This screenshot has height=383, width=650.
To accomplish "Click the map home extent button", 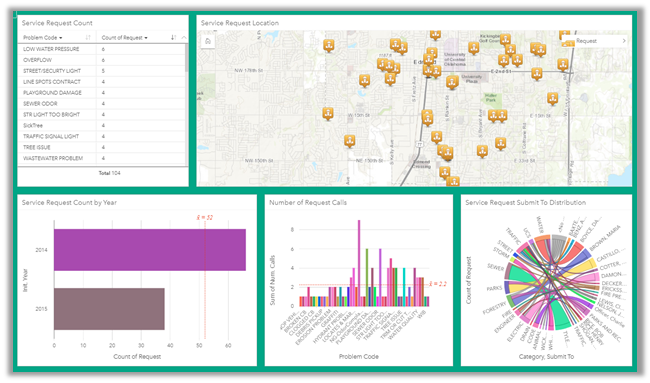I will pyautogui.click(x=208, y=41).
